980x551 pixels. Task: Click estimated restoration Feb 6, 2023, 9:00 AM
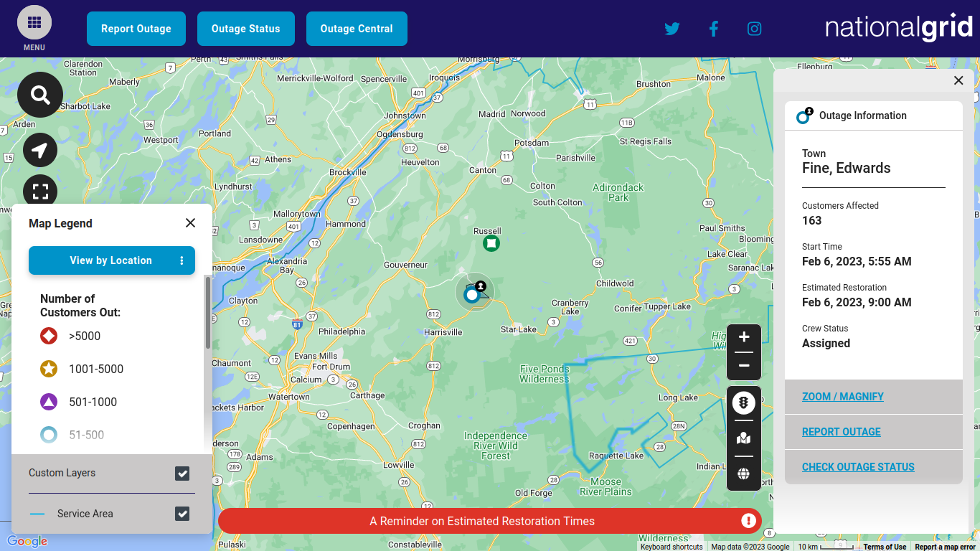(x=857, y=302)
